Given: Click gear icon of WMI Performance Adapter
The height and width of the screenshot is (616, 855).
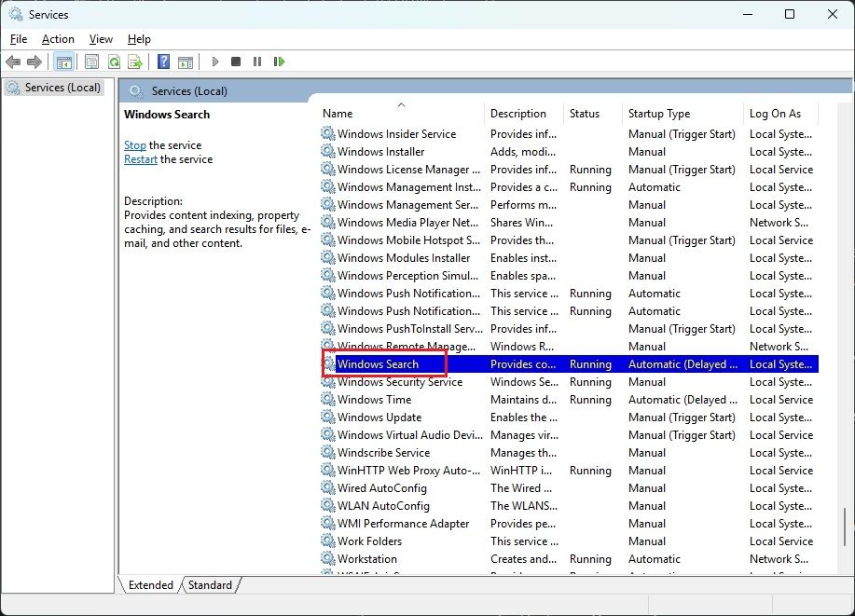Looking at the screenshot, I should [x=327, y=524].
